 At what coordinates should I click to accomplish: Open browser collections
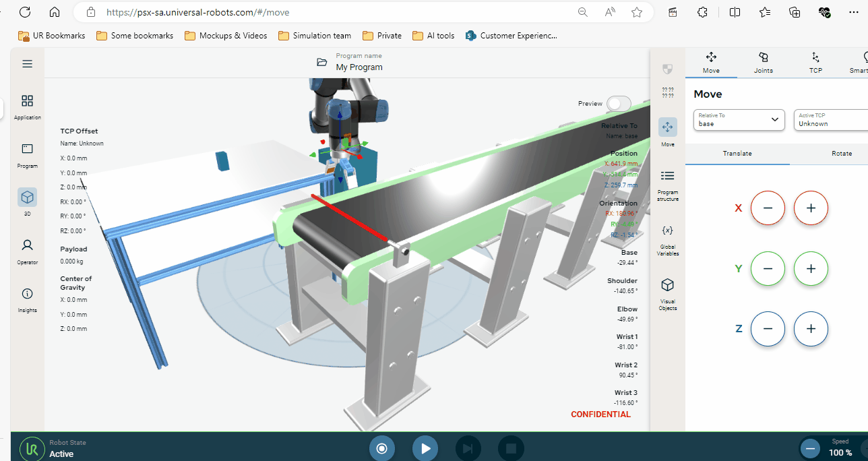coord(795,12)
